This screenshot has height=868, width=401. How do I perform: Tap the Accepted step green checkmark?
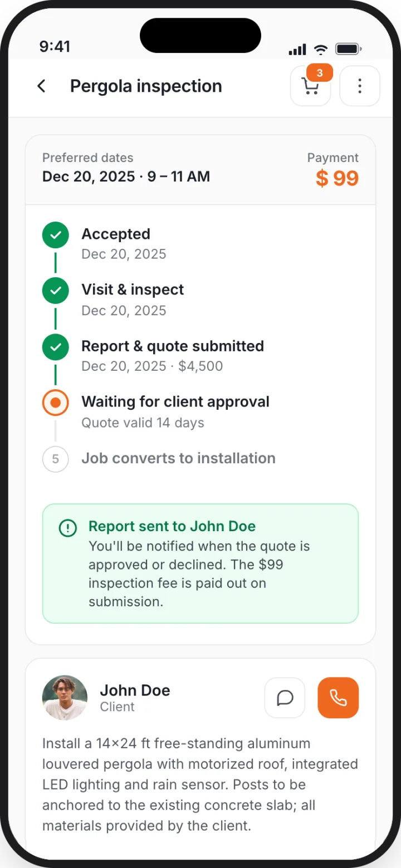[56, 236]
